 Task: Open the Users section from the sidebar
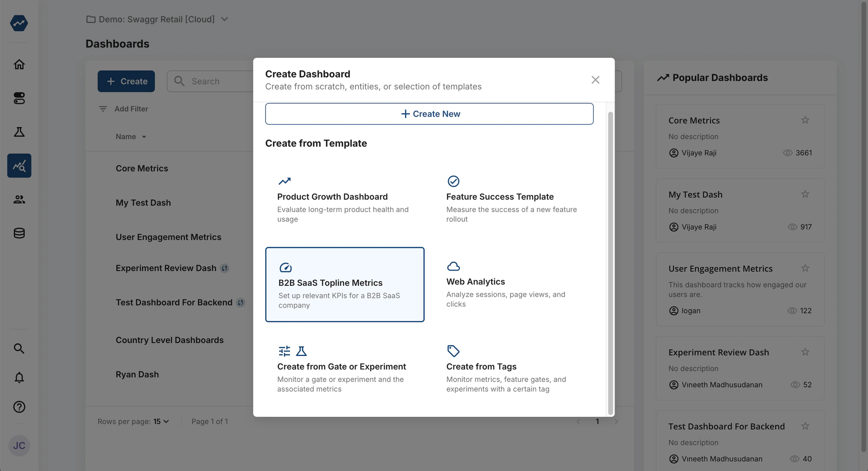click(19, 199)
